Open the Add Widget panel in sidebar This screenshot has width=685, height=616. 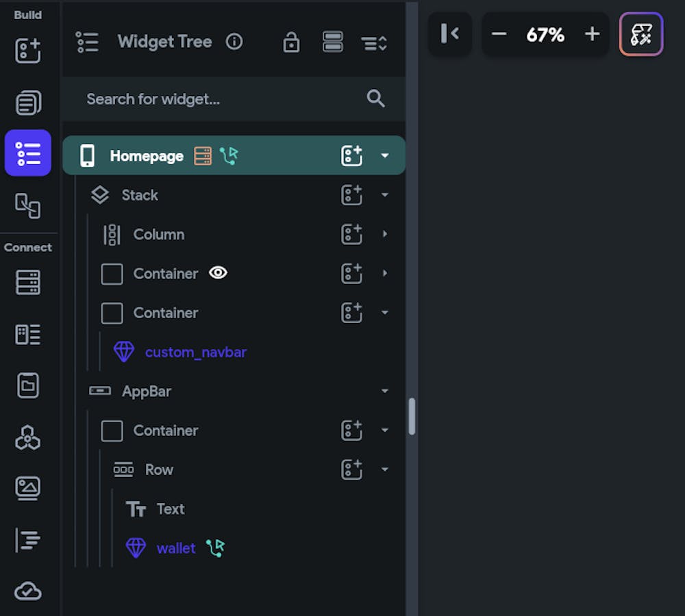(x=28, y=51)
